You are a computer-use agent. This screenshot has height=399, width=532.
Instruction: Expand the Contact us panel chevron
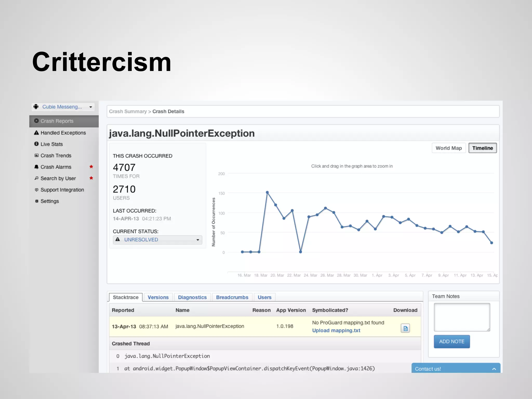pyautogui.click(x=494, y=369)
